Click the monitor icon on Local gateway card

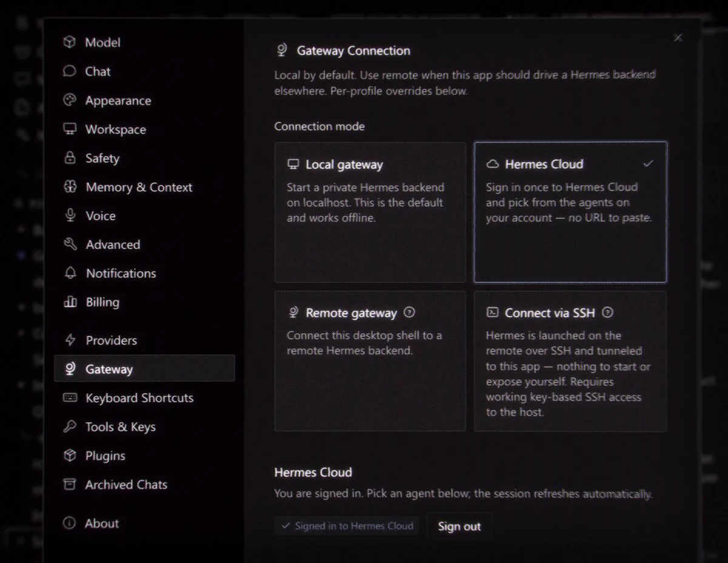[x=293, y=164]
